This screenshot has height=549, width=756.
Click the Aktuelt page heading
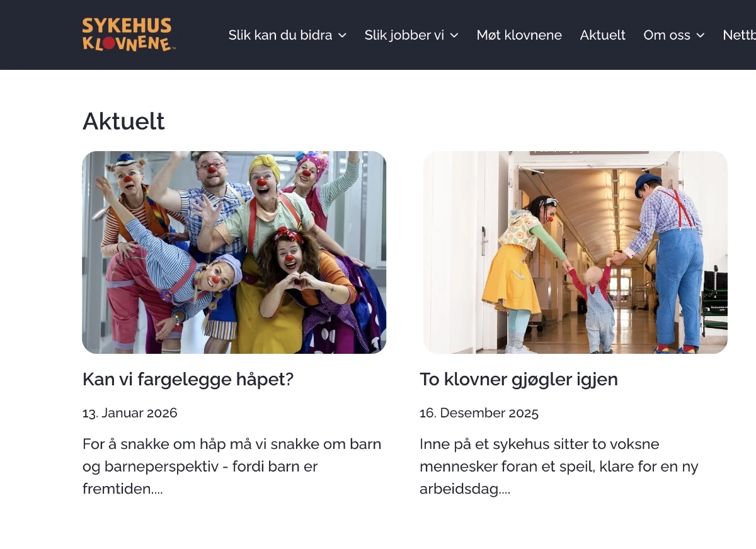123,121
